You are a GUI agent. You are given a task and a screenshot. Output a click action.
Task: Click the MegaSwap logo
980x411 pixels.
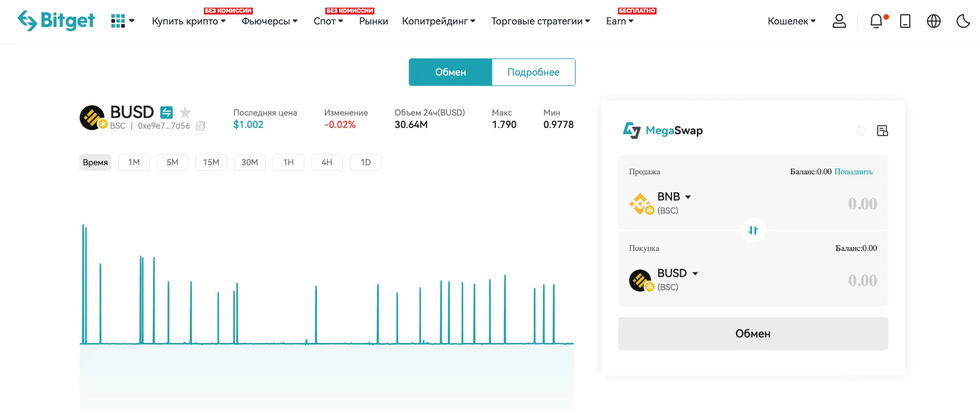pos(663,130)
